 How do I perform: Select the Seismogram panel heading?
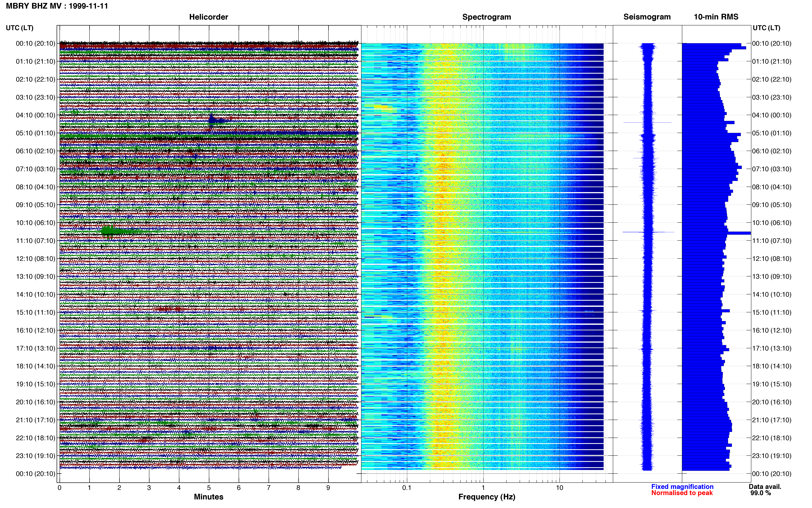[647, 17]
